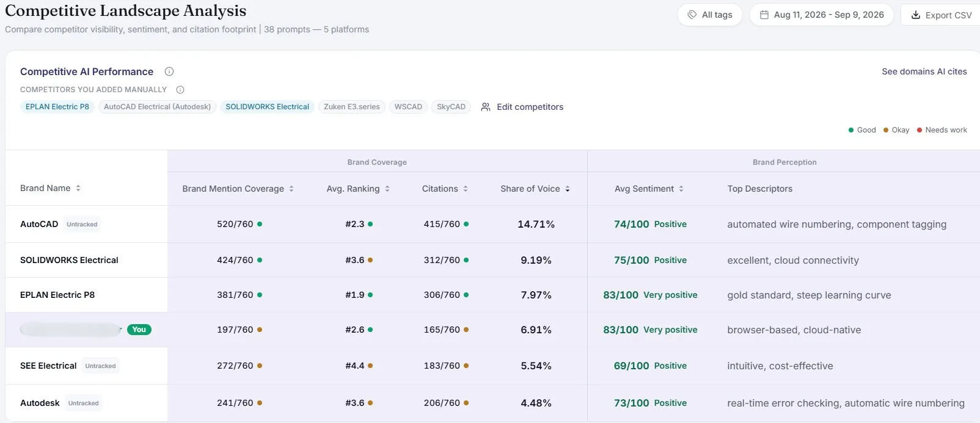Sort by Share of Voice arrows
This screenshot has height=423, width=980.
[x=568, y=189]
